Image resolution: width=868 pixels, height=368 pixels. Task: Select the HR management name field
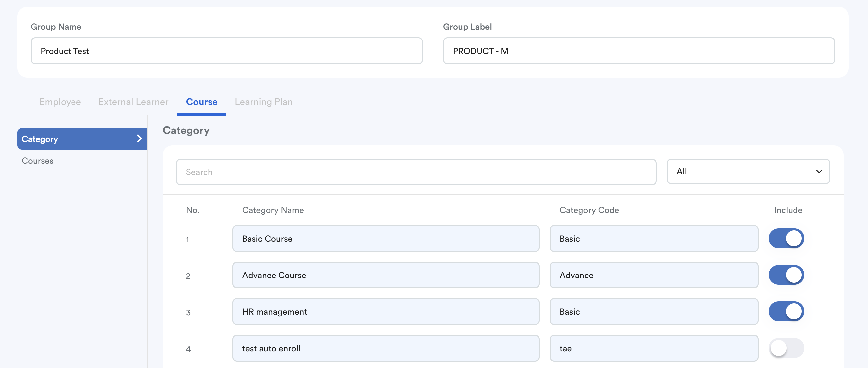[x=385, y=312]
